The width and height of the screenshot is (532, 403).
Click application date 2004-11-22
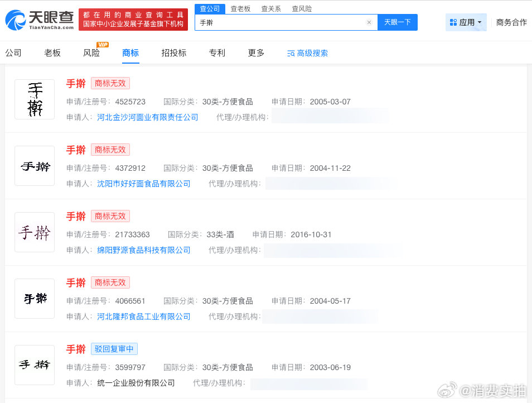pyautogui.click(x=330, y=169)
